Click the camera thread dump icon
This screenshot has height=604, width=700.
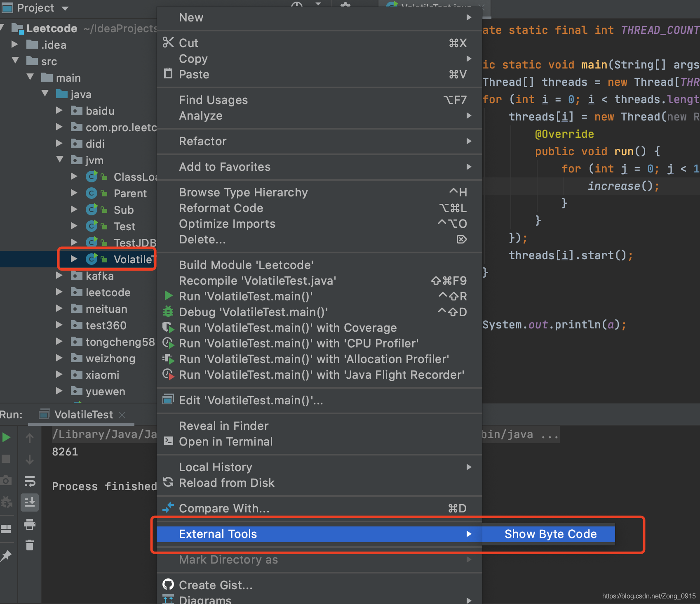tap(6, 481)
